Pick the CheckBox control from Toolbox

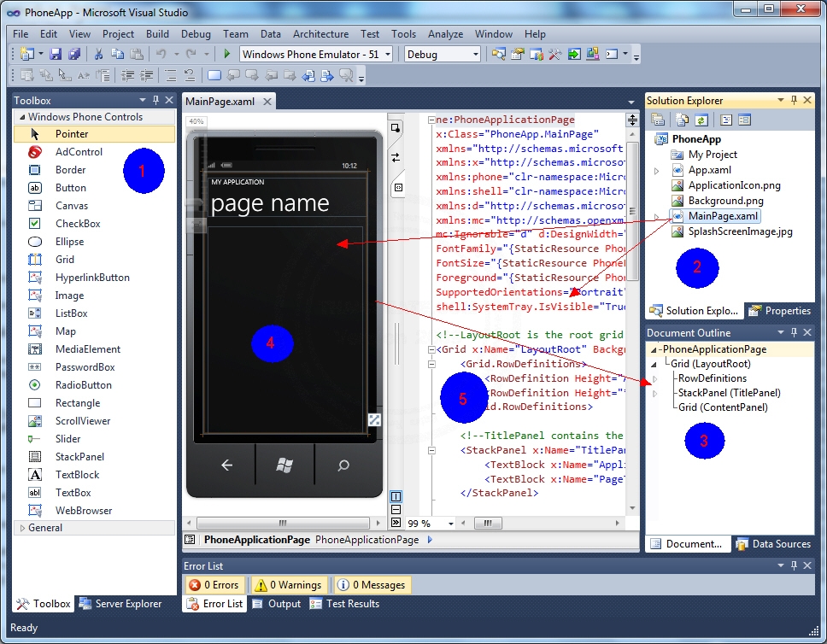click(x=78, y=224)
